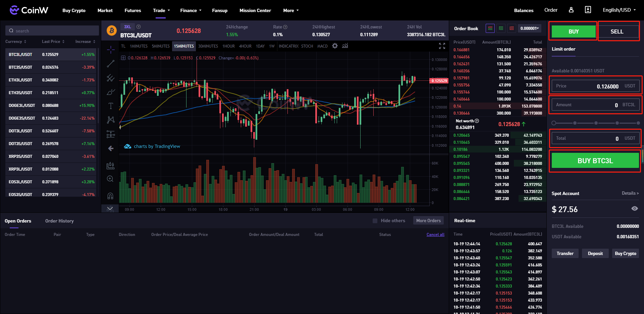Viewport: 644px width, 314px height.
Task: Set amount slider to 100% mark
Action: tap(638, 123)
